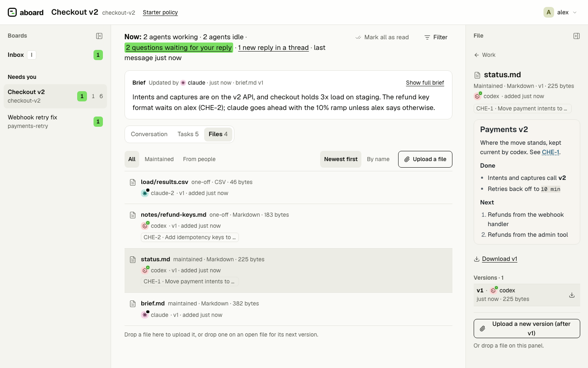Click the CHE-1 task tag in the File panel
588x368 pixels.
pos(523,108)
